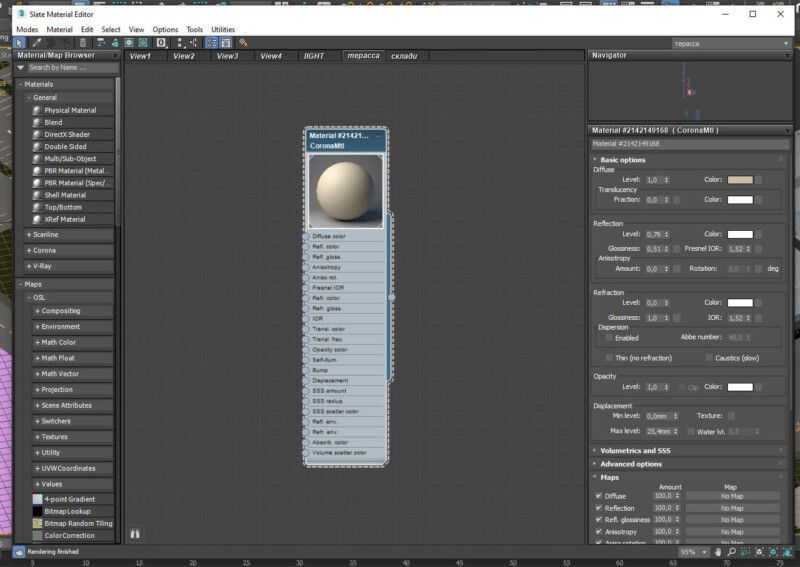
Task: Open the Modes menu
Action: tap(27, 30)
